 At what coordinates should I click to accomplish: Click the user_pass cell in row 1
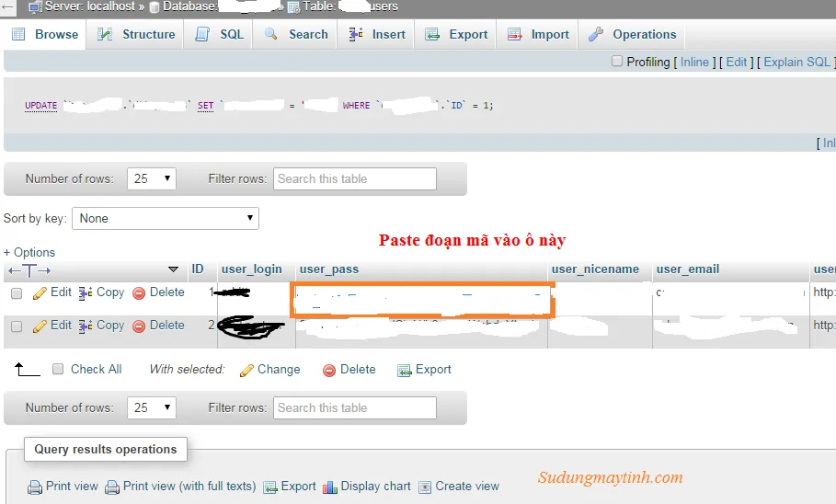pyautogui.click(x=422, y=300)
